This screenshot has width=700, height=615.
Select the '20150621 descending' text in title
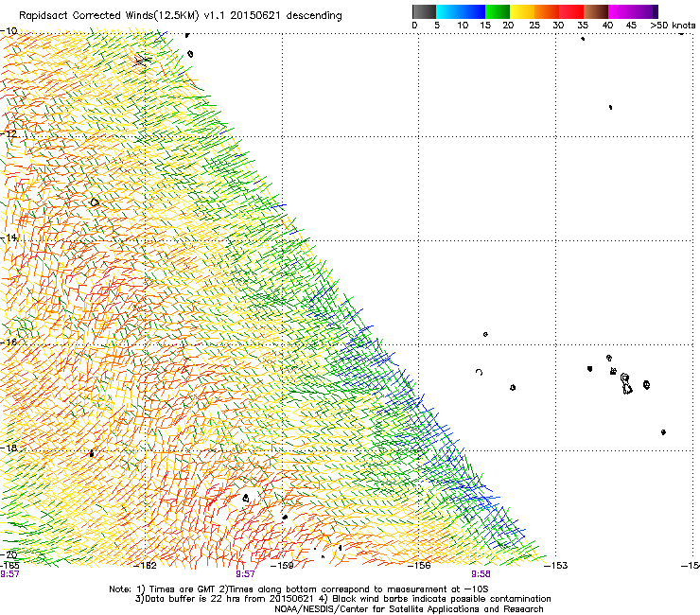point(287,16)
